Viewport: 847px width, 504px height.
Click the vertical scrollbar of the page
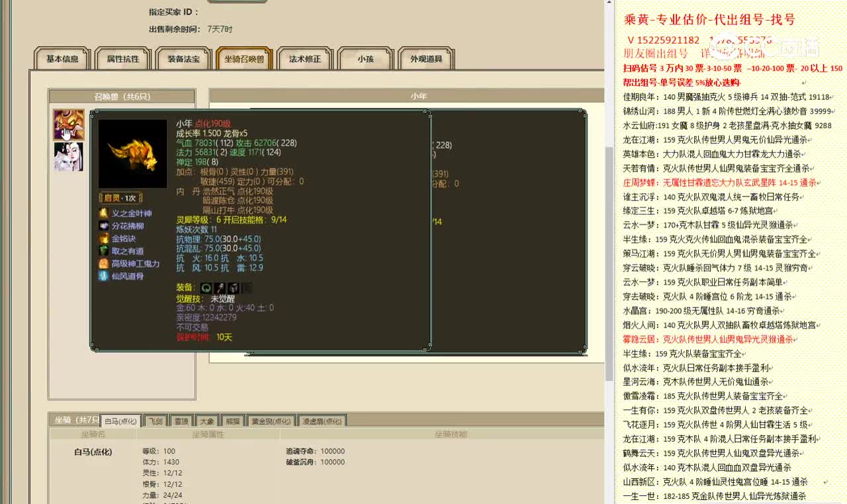pyautogui.click(x=609, y=265)
